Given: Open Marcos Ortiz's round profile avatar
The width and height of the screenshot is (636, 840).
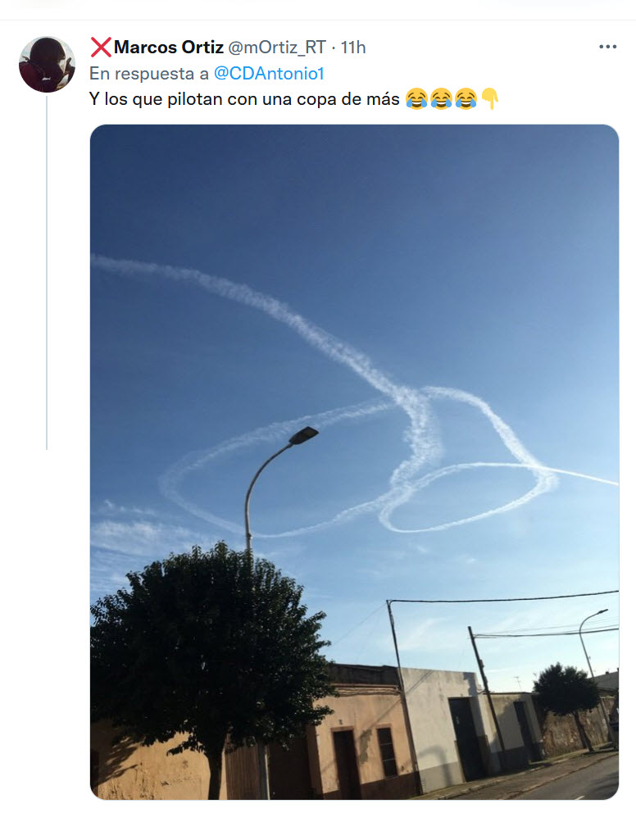Looking at the screenshot, I should 47,65.
